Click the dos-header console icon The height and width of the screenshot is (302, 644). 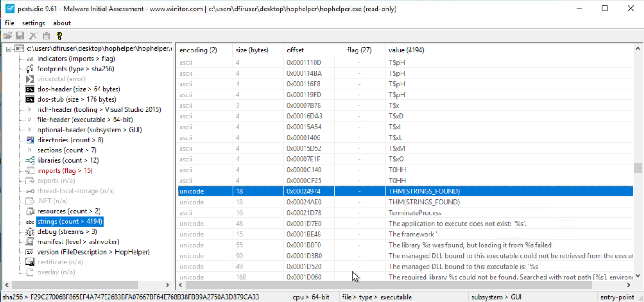tap(30, 90)
